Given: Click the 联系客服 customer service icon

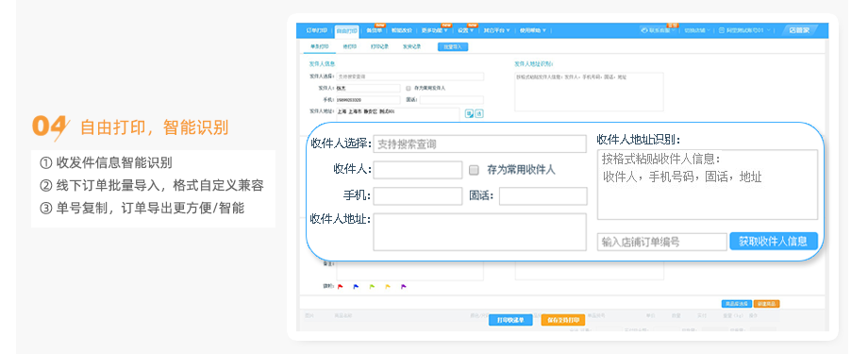Looking at the screenshot, I should (x=644, y=30).
